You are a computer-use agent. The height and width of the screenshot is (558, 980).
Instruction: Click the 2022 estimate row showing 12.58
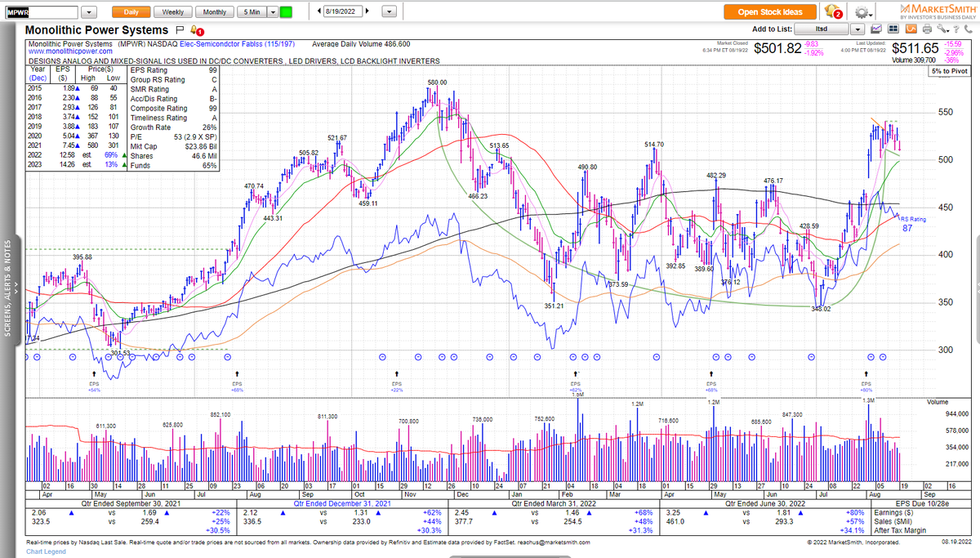click(76, 155)
